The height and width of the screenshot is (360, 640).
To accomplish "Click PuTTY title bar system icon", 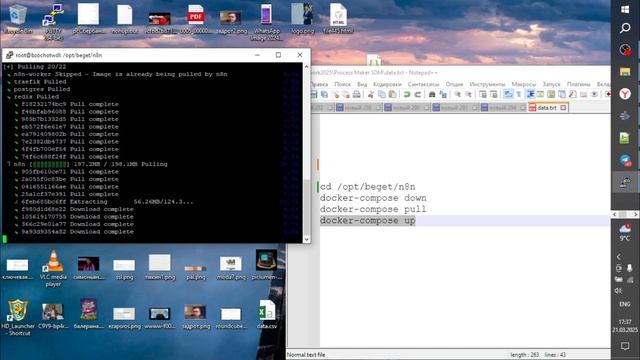I will click(x=9, y=55).
